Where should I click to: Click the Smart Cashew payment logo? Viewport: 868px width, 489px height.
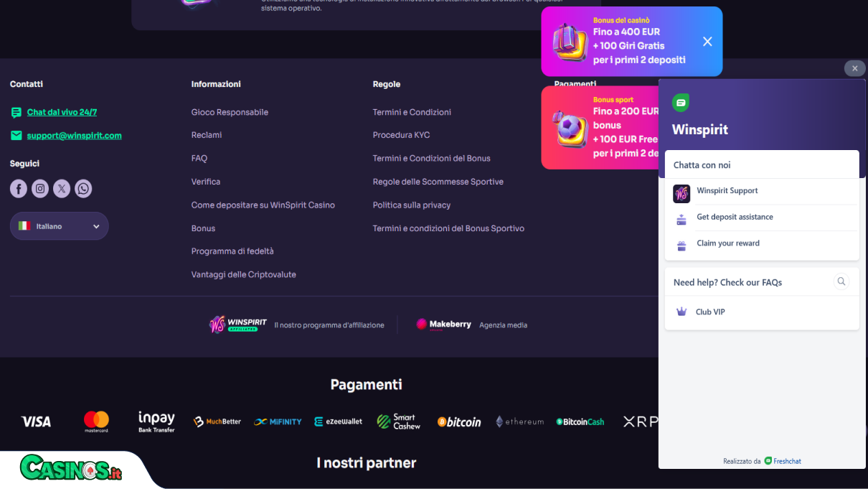(x=399, y=422)
